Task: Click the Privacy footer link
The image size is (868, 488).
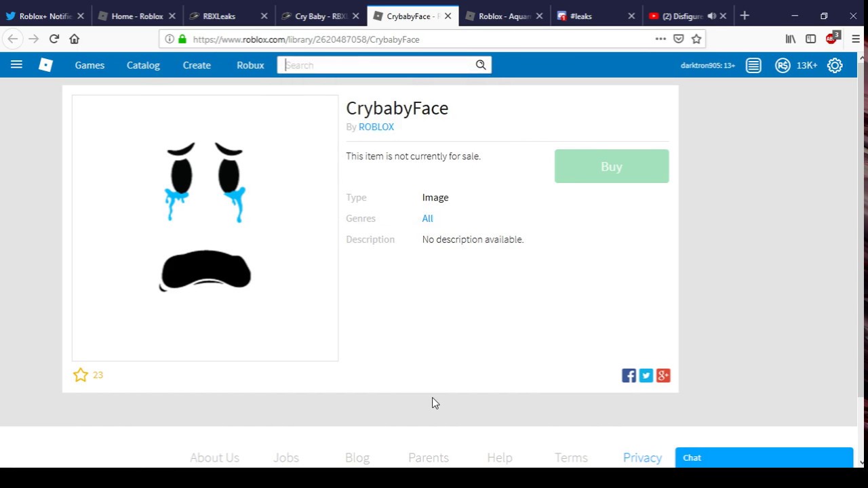Action: 642,457
